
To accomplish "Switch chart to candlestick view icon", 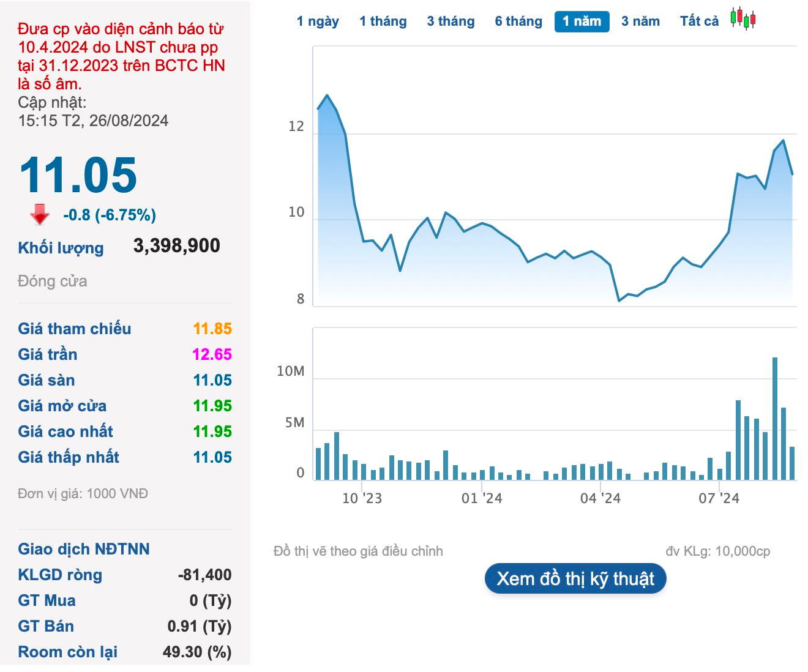I will pyautogui.click(x=743, y=19).
